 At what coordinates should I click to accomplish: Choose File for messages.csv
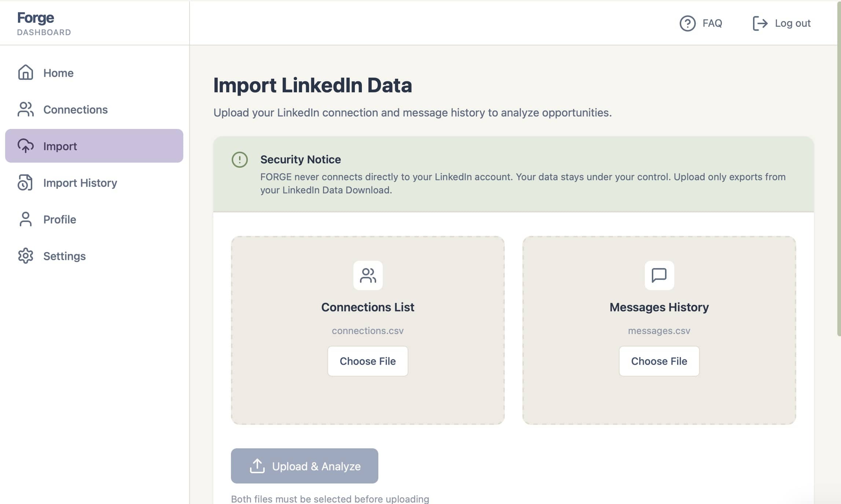point(659,361)
